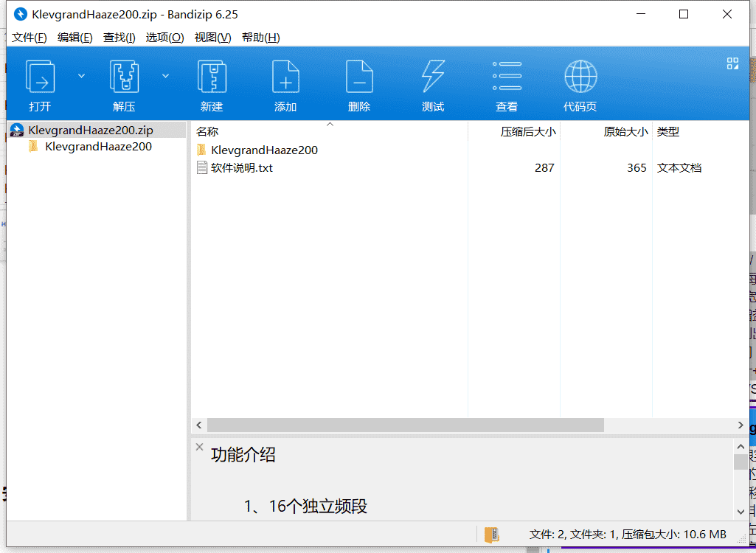Viewport: 756px width, 553px height.
Task: Click the 功能介绍 heading in preview
Action: 243,455
